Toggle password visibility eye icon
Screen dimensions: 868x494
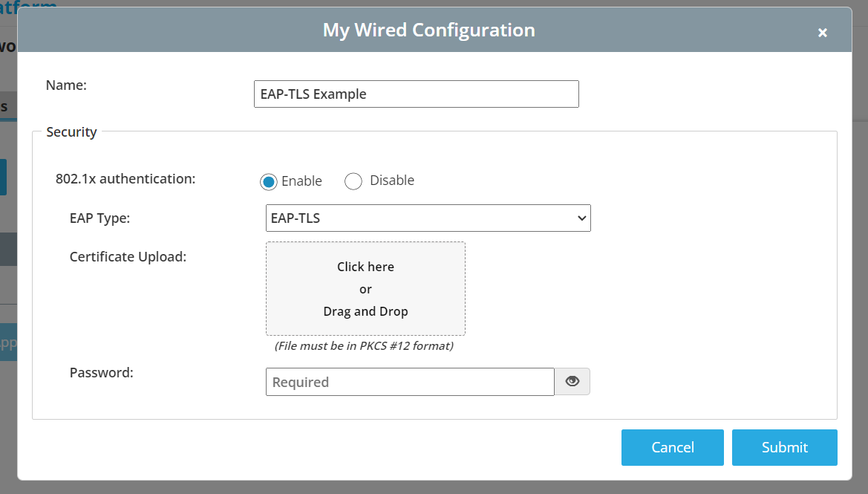(x=572, y=382)
